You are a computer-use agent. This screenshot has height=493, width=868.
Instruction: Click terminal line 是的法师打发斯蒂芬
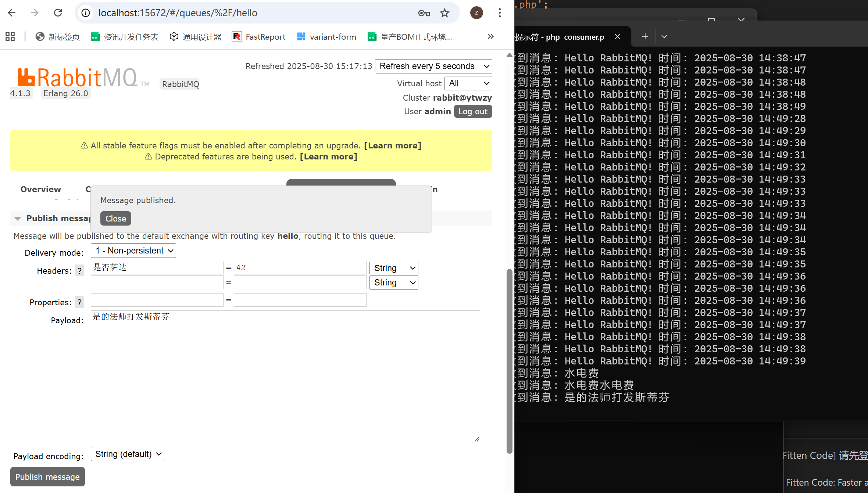click(x=617, y=397)
